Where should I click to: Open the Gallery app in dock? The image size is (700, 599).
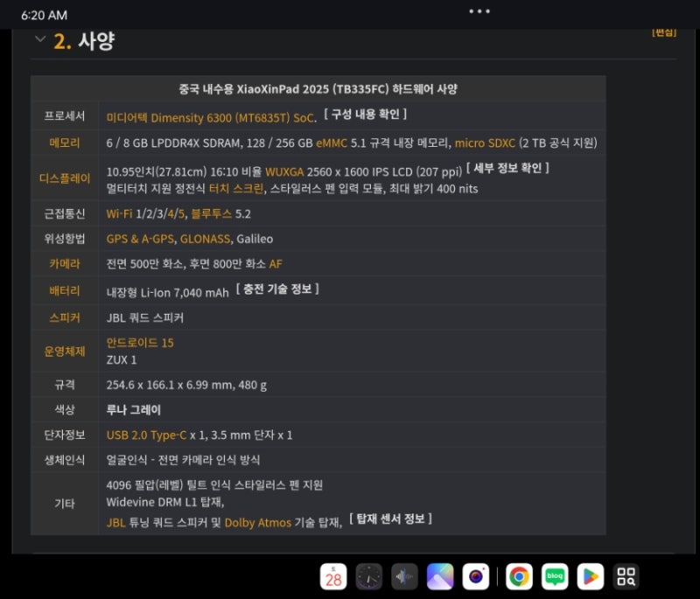(440, 576)
